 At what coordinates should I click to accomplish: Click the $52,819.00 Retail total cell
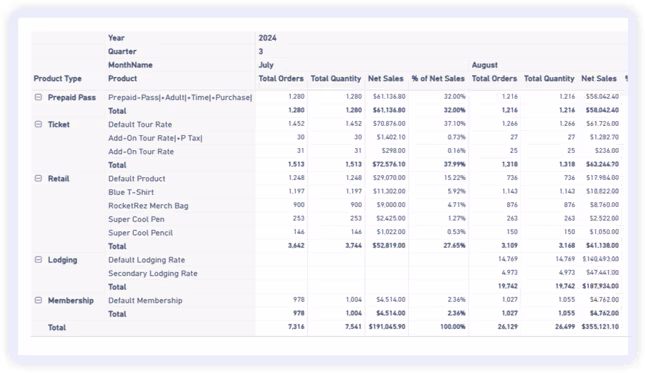[x=389, y=245]
